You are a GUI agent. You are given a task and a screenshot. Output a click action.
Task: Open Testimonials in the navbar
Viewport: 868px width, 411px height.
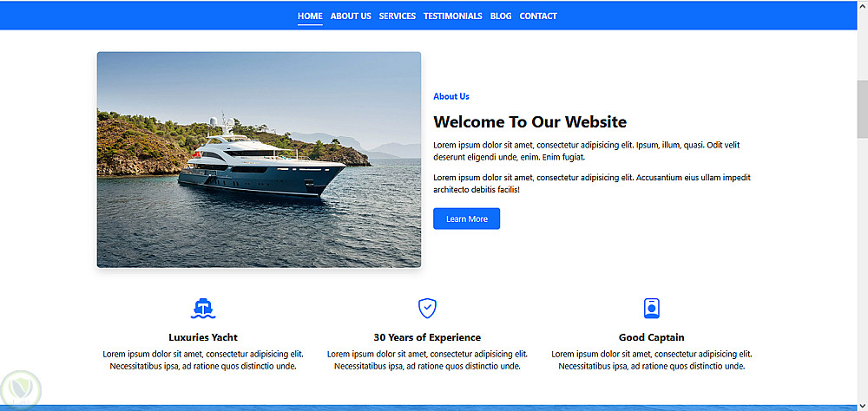[x=453, y=16]
